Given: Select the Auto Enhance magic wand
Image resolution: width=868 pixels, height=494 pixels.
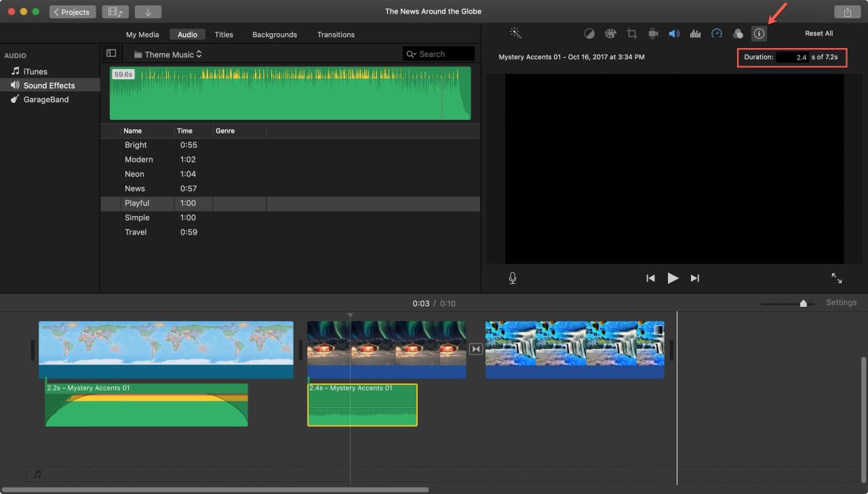Looking at the screenshot, I should click(515, 33).
